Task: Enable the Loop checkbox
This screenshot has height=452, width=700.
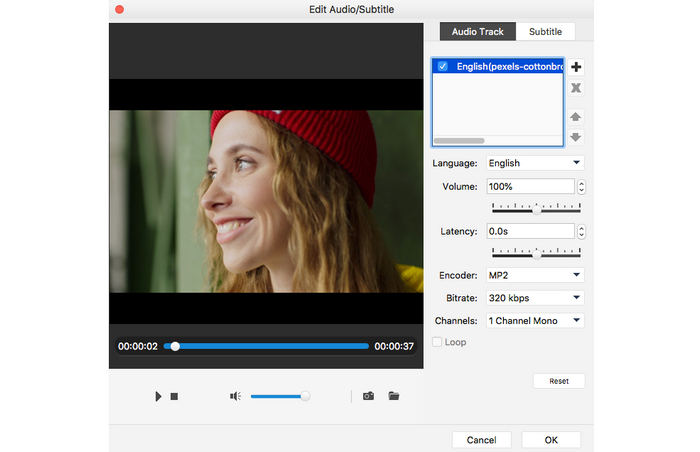Action: (437, 342)
